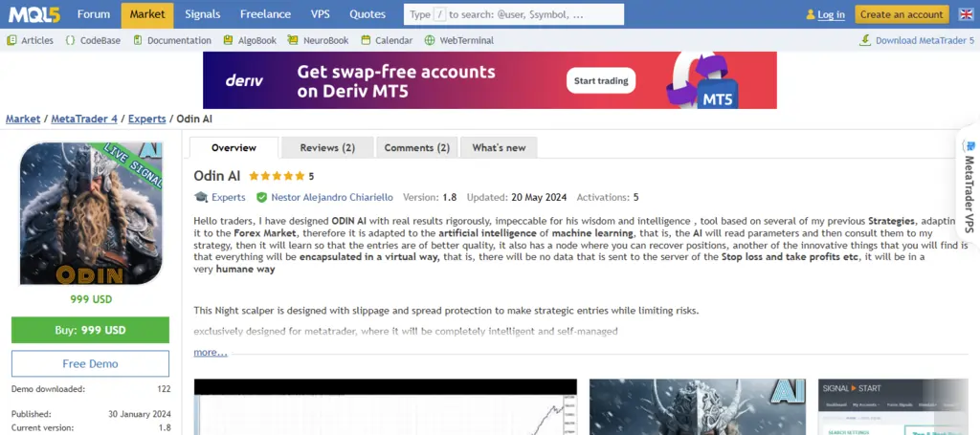Open the equity chart screenshot thumbnail
Viewport: 980px width, 435px height.
point(385,407)
